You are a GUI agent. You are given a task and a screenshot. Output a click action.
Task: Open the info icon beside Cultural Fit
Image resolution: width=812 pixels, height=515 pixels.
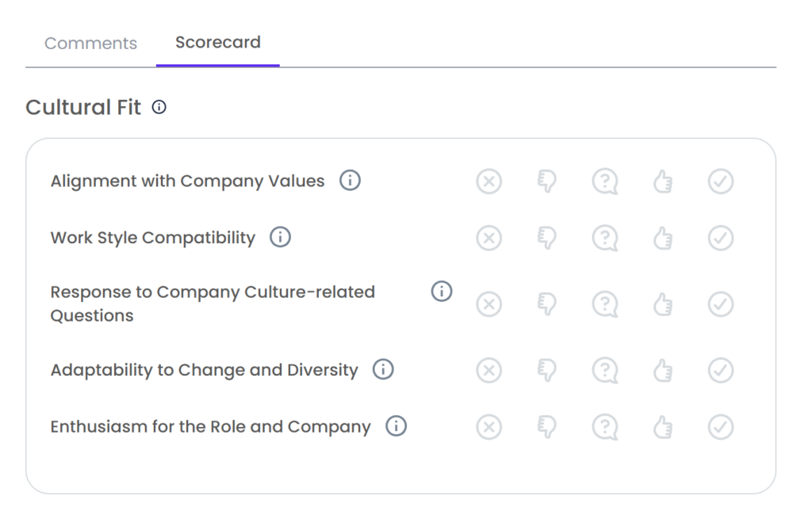tap(159, 107)
